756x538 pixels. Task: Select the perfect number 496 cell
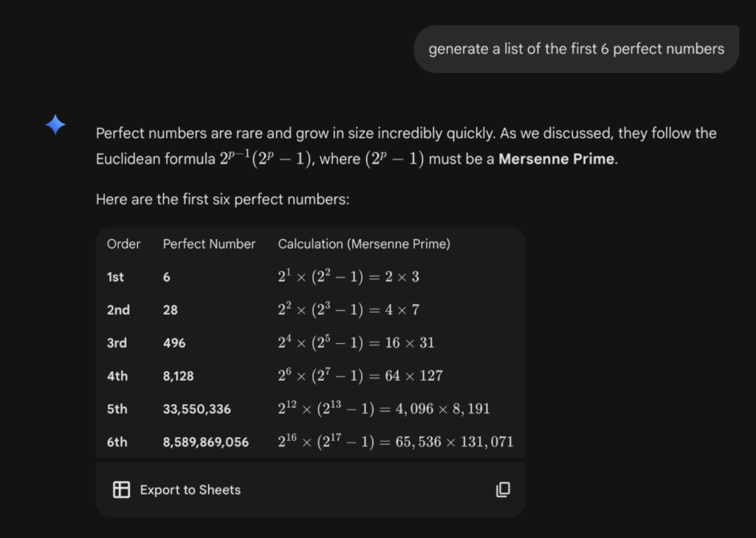click(x=174, y=343)
